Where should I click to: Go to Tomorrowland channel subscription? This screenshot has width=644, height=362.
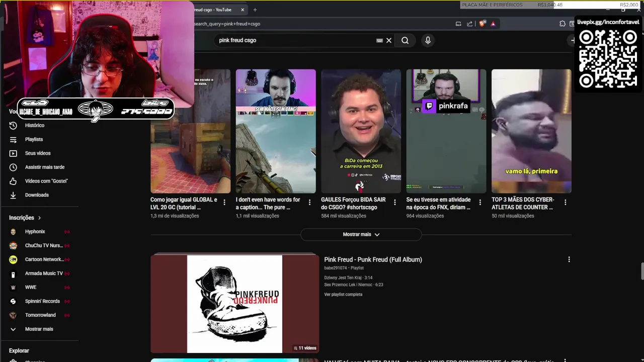tap(40, 315)
